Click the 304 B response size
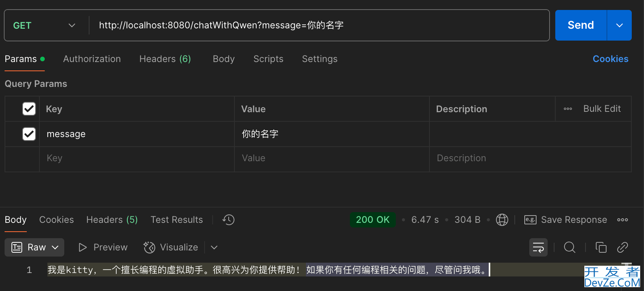This screenshot has width=644, height=291. (x=467, y=220)
